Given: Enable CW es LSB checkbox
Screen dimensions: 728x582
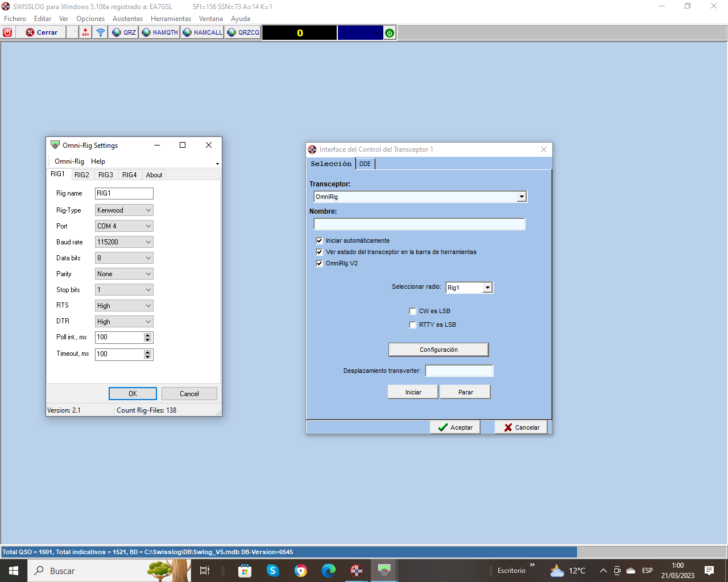Looking at the screenshot, I should point(412,311).
